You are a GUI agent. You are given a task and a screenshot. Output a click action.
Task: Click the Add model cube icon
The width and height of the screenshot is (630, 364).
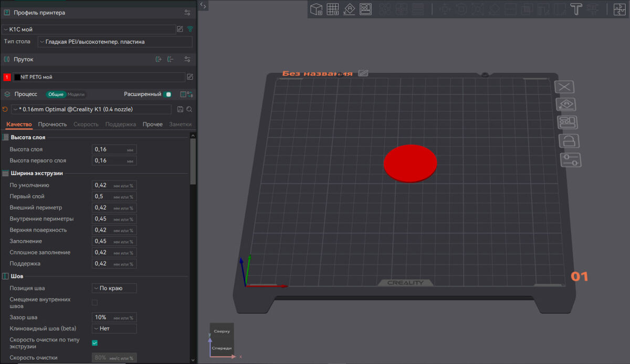(x=316, y=9)
